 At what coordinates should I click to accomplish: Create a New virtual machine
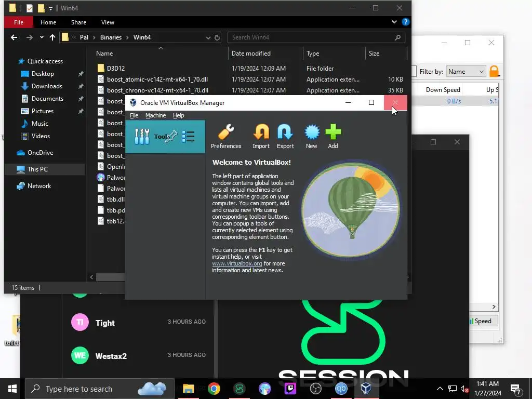(x=312, y=137)
